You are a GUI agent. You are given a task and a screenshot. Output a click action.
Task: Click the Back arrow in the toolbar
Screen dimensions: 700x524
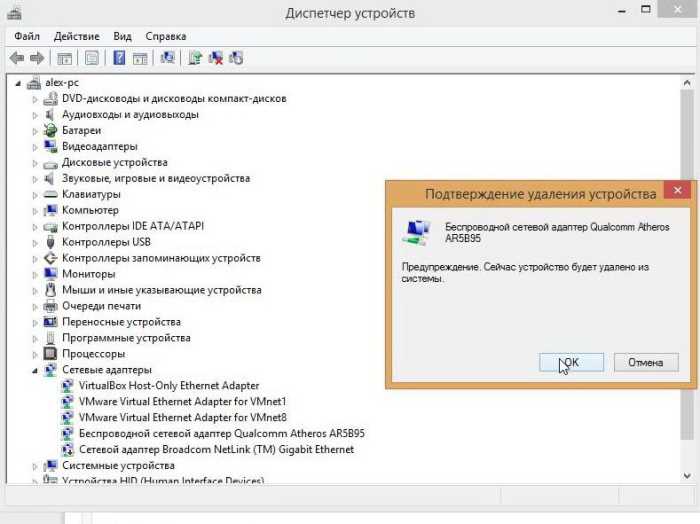pos(17,58)
